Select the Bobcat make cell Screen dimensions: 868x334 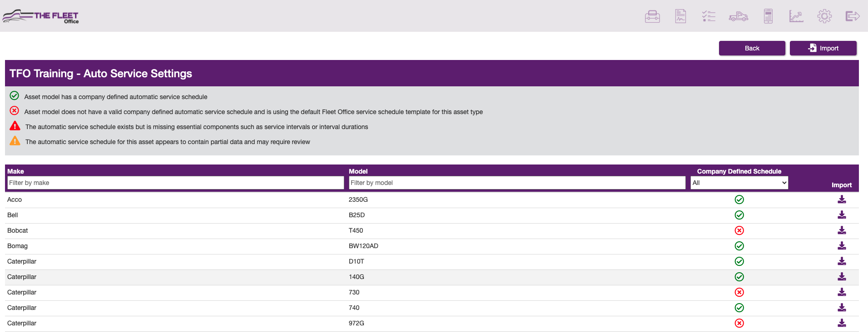point(18,230)
